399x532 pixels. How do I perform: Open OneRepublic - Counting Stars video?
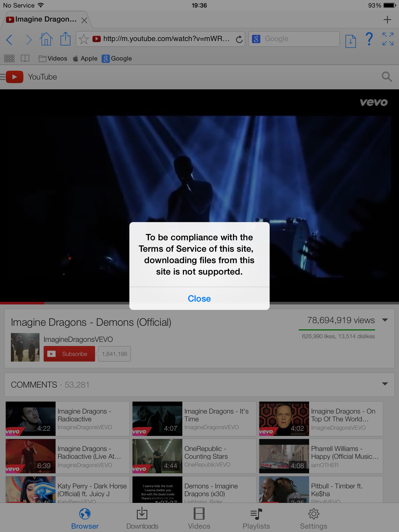194,456
